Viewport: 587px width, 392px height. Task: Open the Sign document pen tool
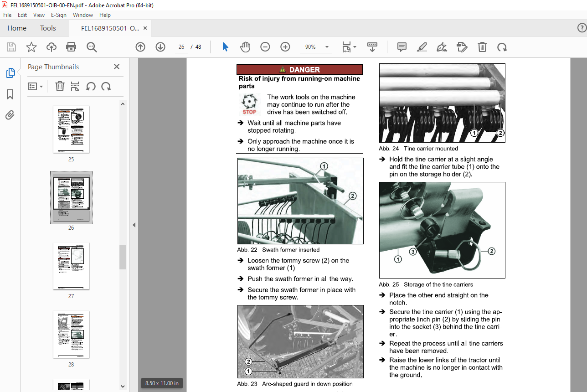click(442, 47)
